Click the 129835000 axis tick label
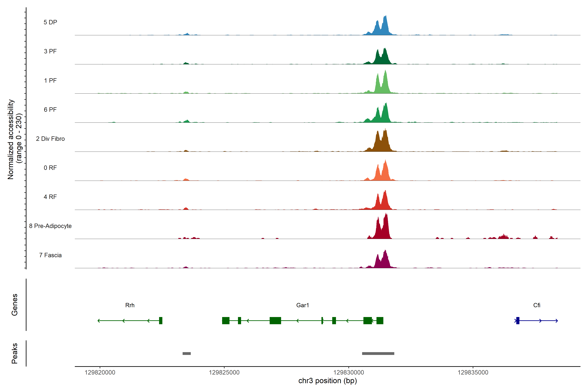The width and height of the screenshot is (588, 392). point(473,373)
